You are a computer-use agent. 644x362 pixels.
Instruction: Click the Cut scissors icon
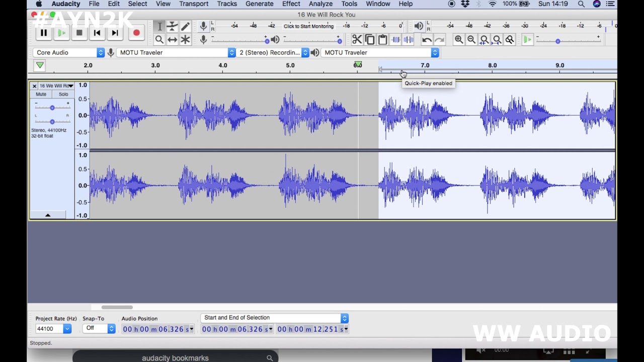click(x=357, y=40)
